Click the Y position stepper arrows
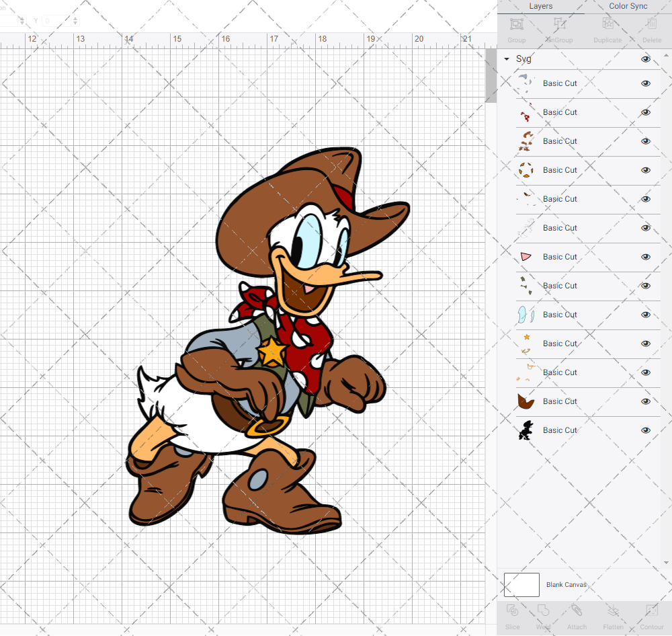 pos(75,21)
